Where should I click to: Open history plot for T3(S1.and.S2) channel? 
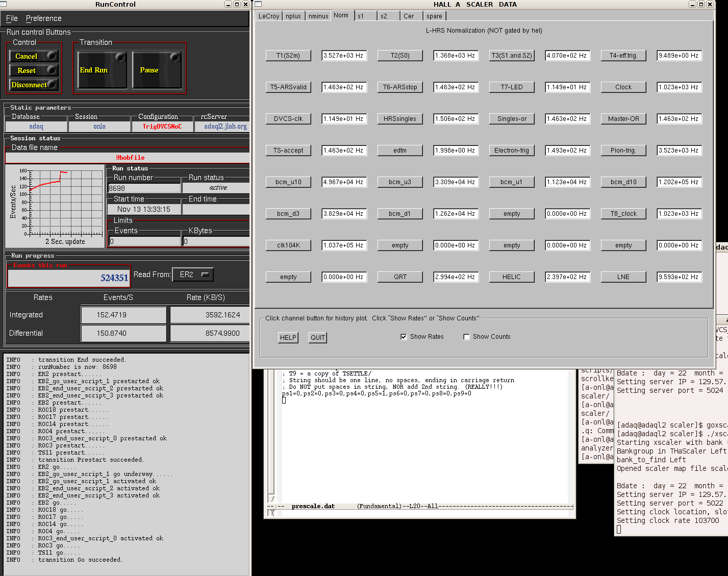[512, 56]
